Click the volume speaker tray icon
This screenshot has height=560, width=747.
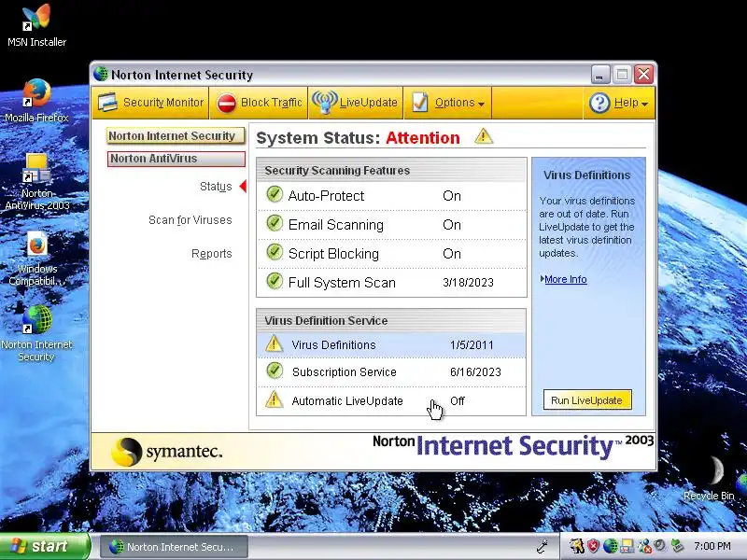point(660,546)
